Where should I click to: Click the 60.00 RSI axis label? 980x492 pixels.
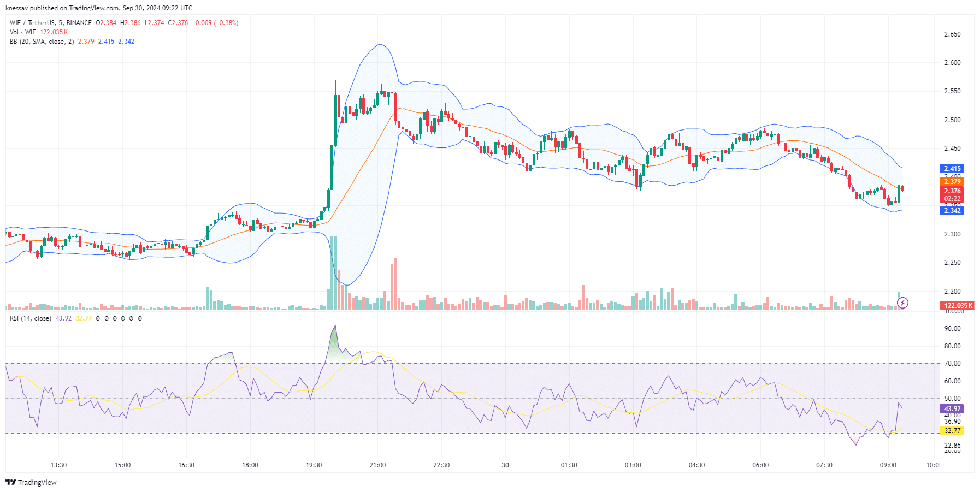(952, 381)
